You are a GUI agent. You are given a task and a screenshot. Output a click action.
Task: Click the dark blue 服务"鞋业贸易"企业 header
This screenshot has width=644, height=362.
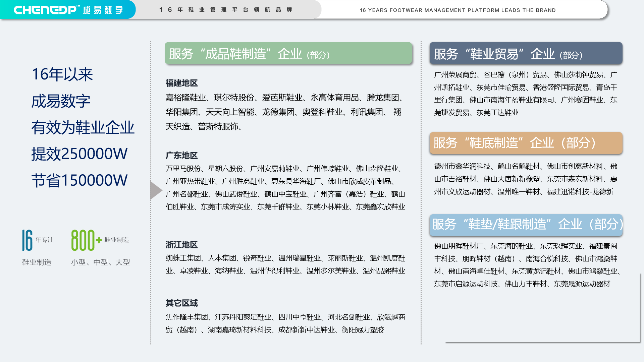coord(526,53)
